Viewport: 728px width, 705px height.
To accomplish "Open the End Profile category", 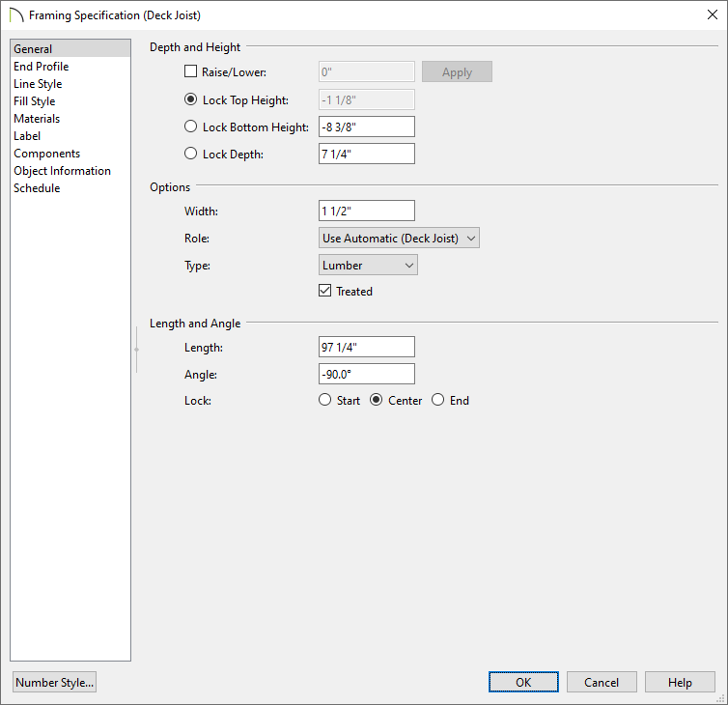I will coord(70,67).
